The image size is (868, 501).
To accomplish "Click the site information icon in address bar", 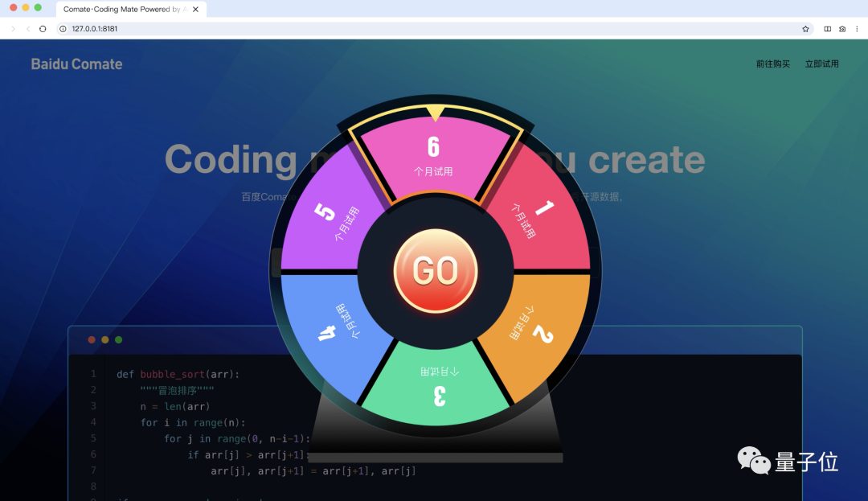I will click(63, 29).
